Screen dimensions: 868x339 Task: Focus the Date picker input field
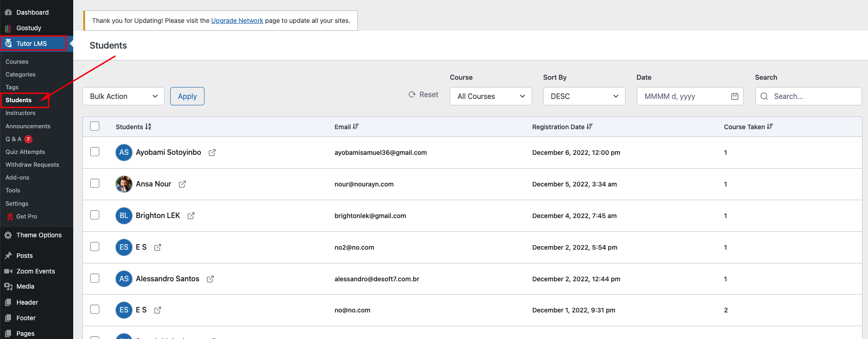pyautogui.click(x=690, y=96)
